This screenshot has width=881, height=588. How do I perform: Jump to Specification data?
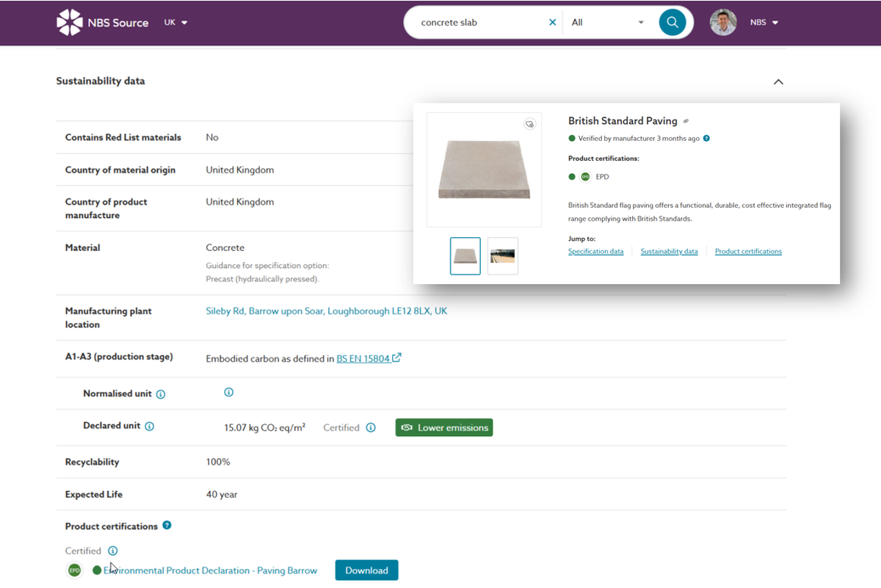coord(596,252)
